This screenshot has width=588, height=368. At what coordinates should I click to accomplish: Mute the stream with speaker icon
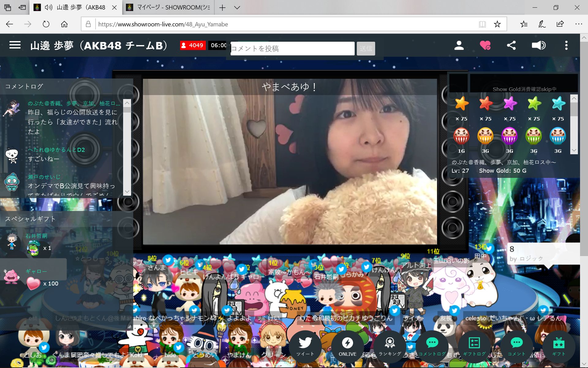coord(538,45)
